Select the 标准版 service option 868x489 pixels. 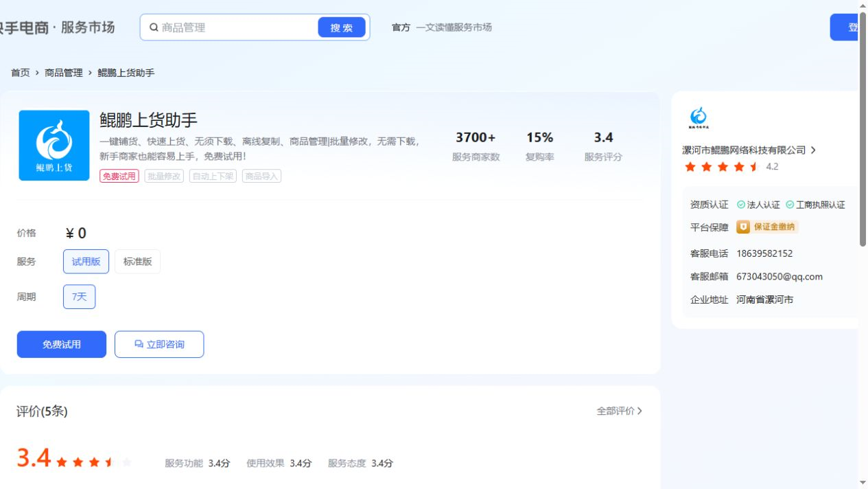click(x=137, y=262)
